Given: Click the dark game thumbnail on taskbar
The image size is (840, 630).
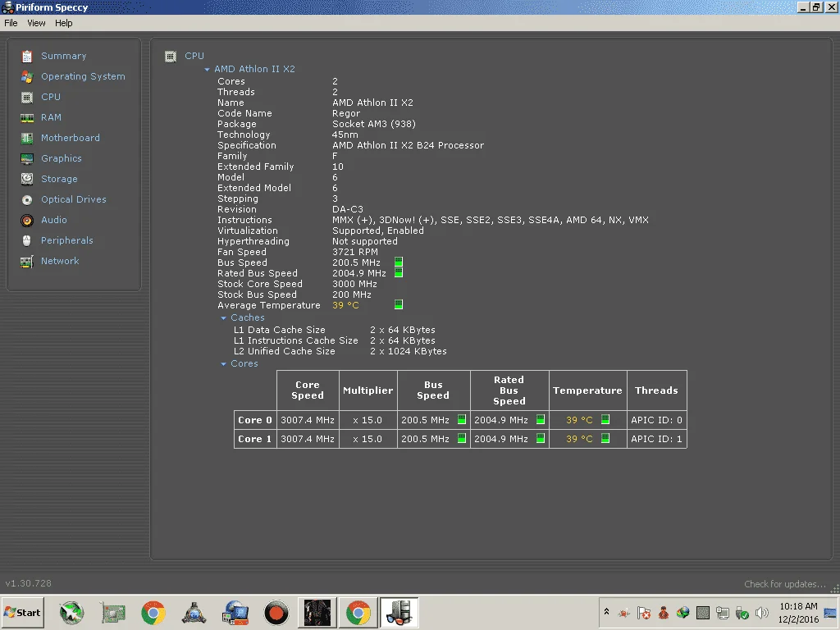Looking at the screenshot, I should (317, 613).
